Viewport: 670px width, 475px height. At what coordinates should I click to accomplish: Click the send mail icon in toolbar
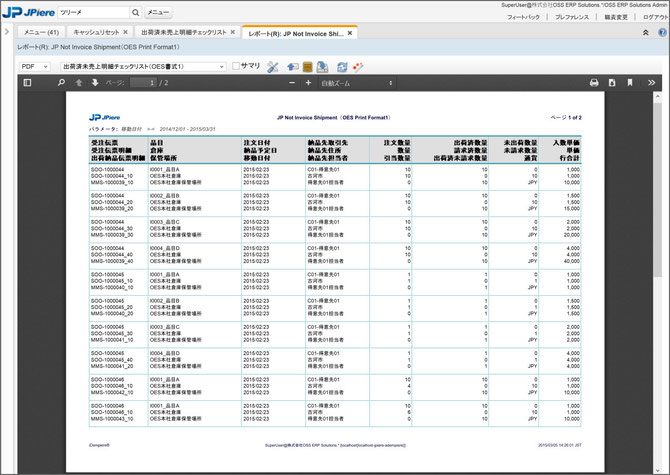tap(293, 67)
